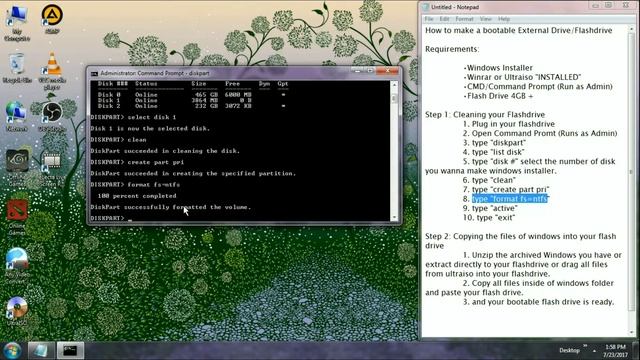
Task: Click 'Windows Installer' requirement line
Action: point(498,68)
